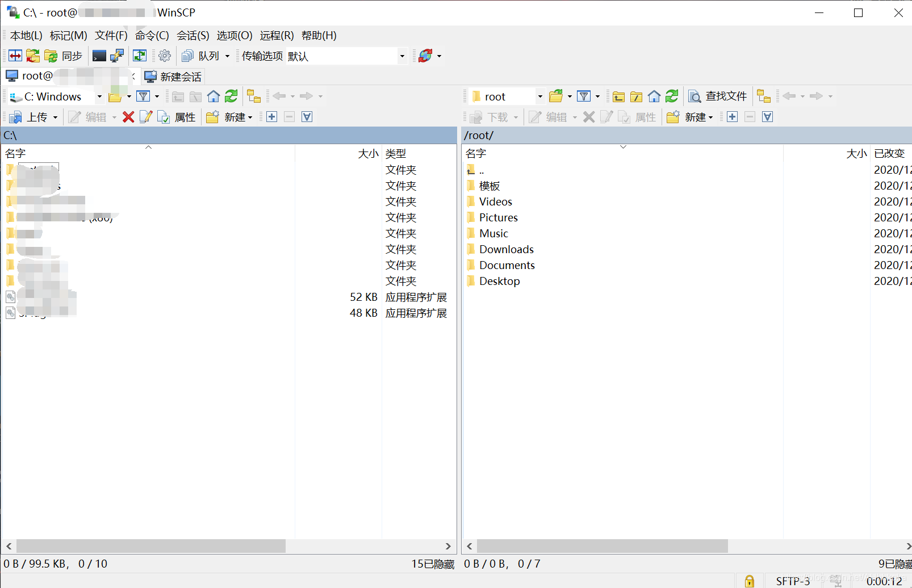The height and width of the screenshot is (588, 912).
Task: Click the 查找文件 find files button
Action: tap(718, 96)
